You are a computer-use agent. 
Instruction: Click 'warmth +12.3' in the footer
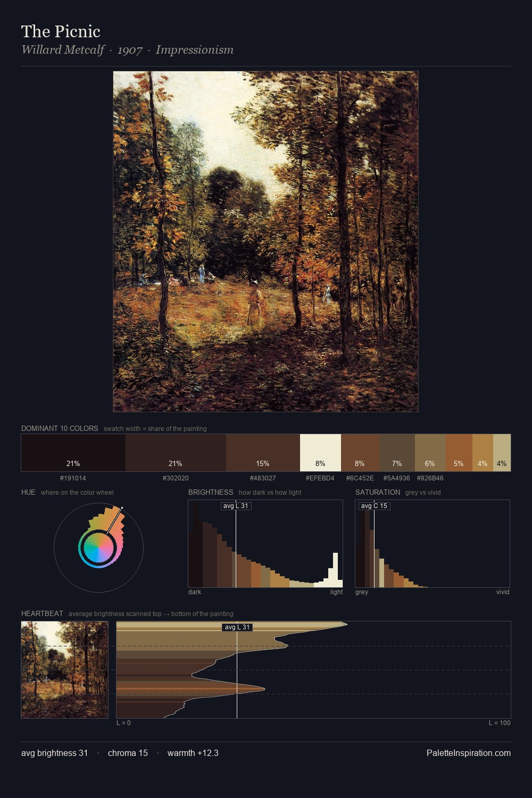tap(193, 753)
